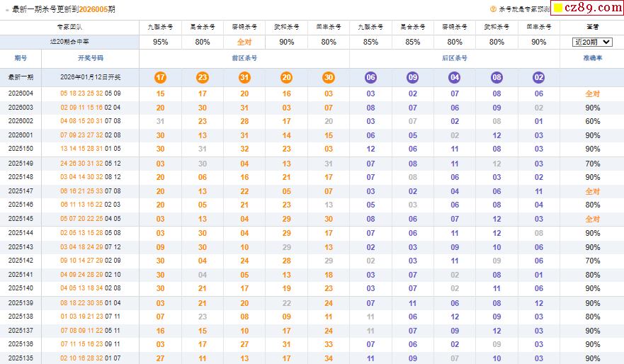Click purple ball 08 in latest period row

point(497,78)
